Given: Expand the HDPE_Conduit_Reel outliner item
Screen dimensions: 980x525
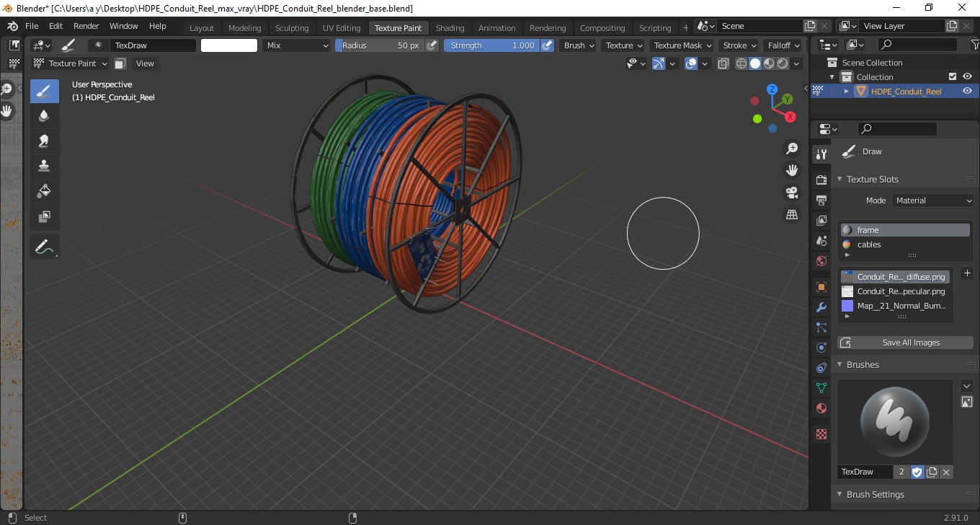Looking at the screenshot, I should point(847,92).
